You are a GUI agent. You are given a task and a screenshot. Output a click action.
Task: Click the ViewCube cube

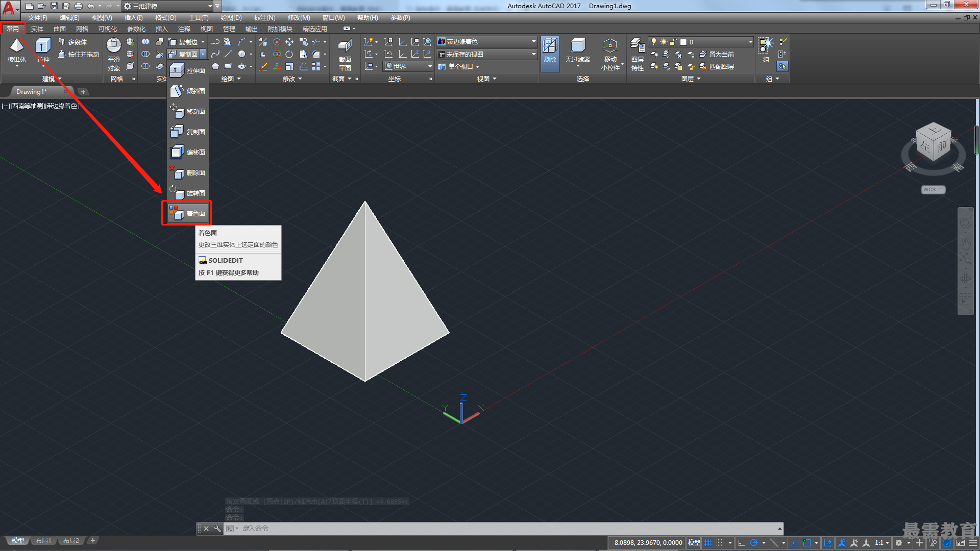click(934, 142)
